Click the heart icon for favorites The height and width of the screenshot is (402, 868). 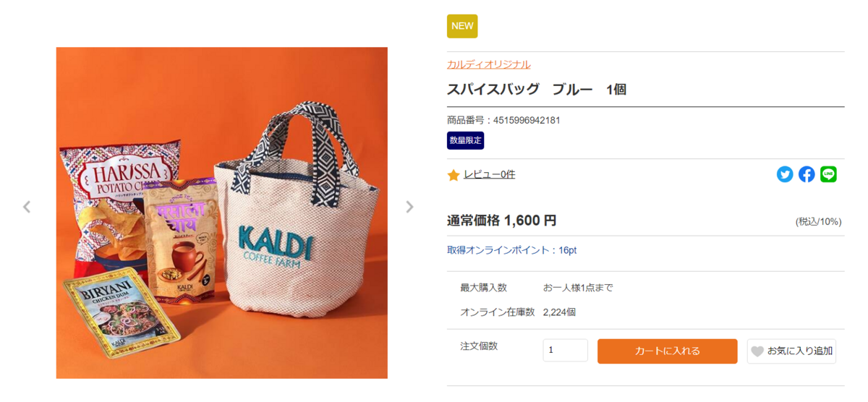[757, 351]
